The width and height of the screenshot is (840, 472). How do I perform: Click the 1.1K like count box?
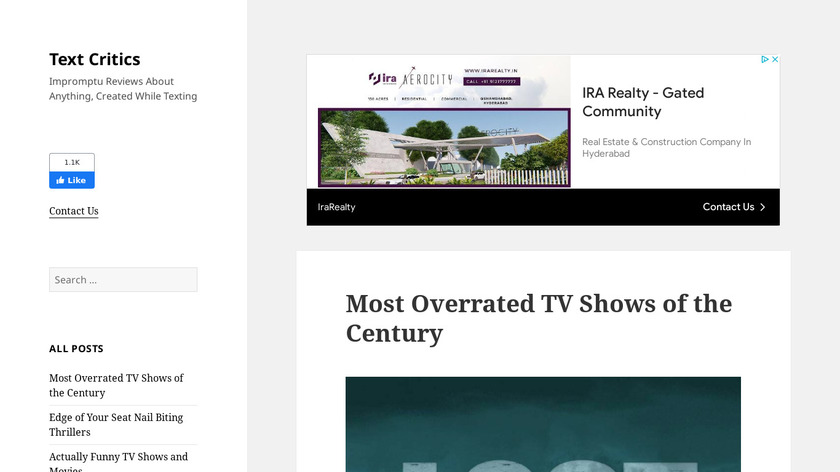click(x=72, y=162)
